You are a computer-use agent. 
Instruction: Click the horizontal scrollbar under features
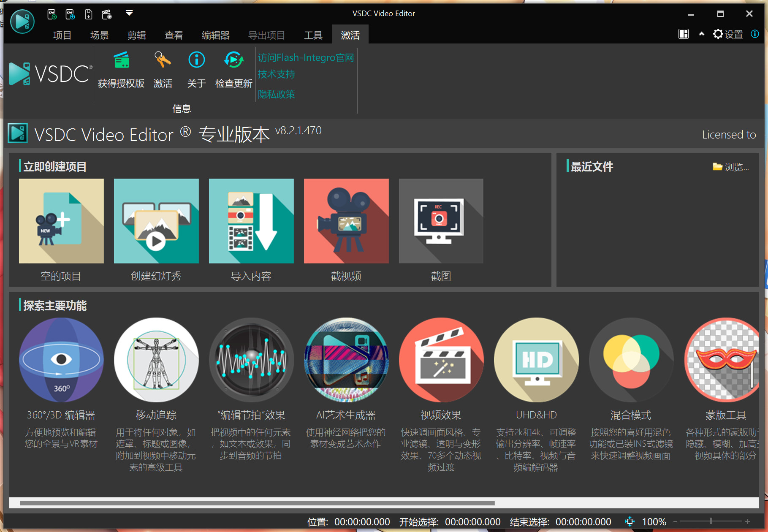click(x=257, y=503)
